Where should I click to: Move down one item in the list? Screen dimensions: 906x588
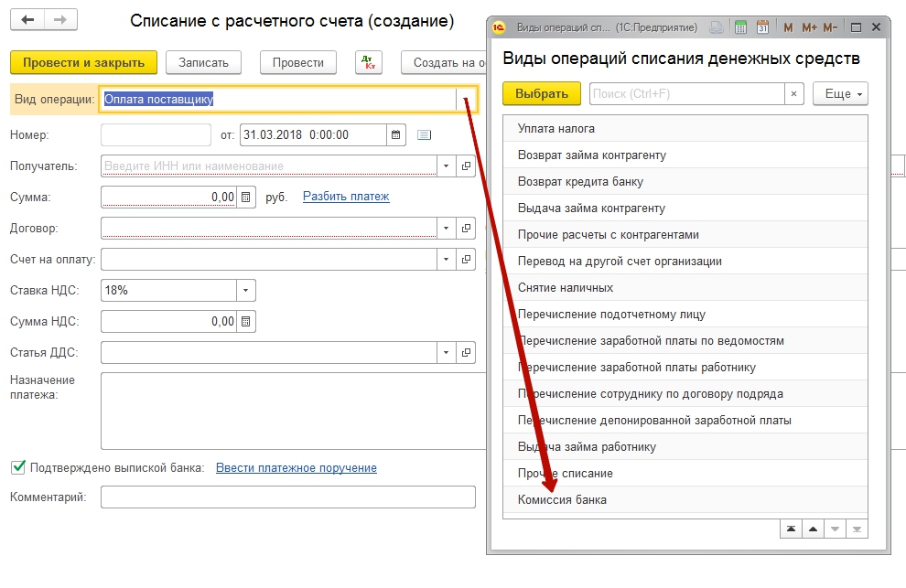(x=835, y=529)
